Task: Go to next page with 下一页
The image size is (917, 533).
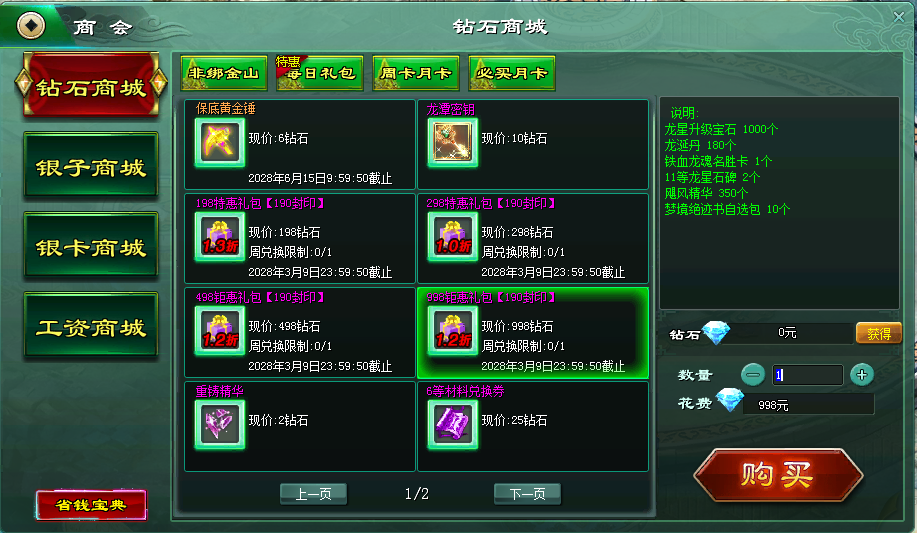Action: (528, 494)
